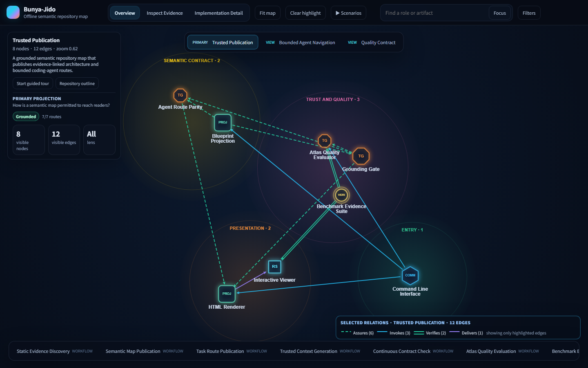Open the Repository outline
This screenshot has width=588, height=368.
click(77, 83)
